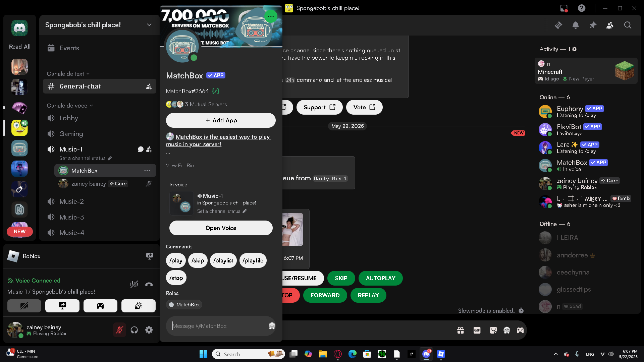The image size is (644, 362).
Task: Stream Roblox with the screen icon
Action: 150,256
